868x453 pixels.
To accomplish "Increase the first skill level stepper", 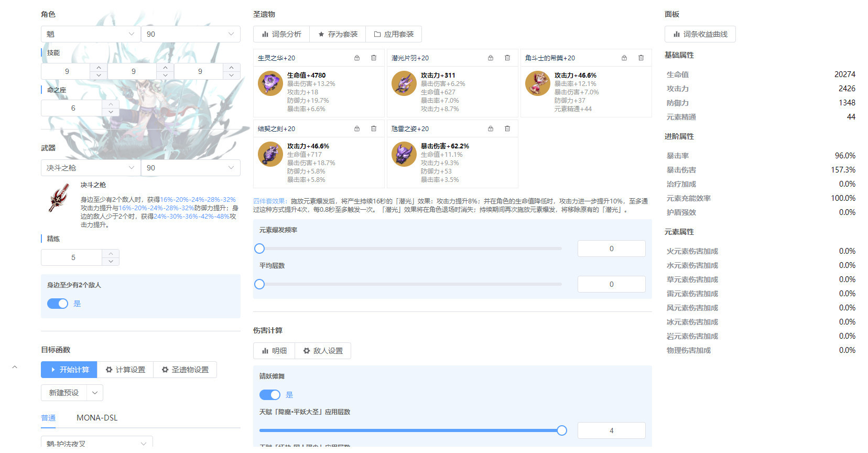I will pos(99,67).
